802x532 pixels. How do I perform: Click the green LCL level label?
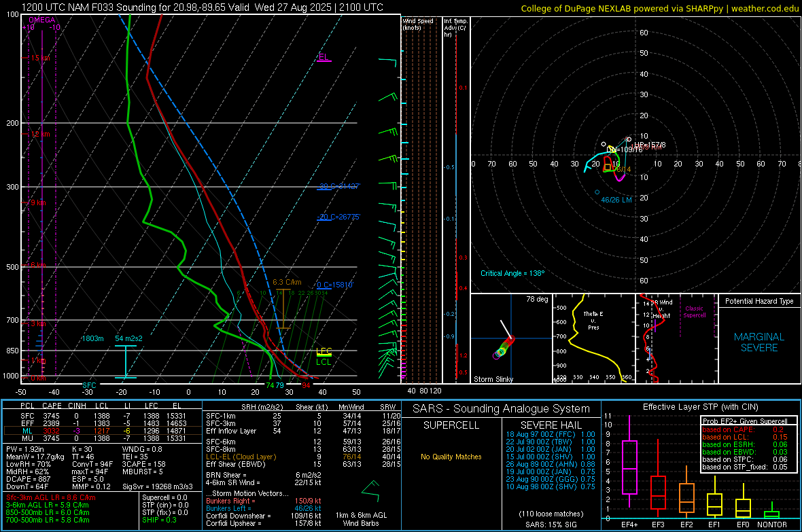(x=324, y=361)
